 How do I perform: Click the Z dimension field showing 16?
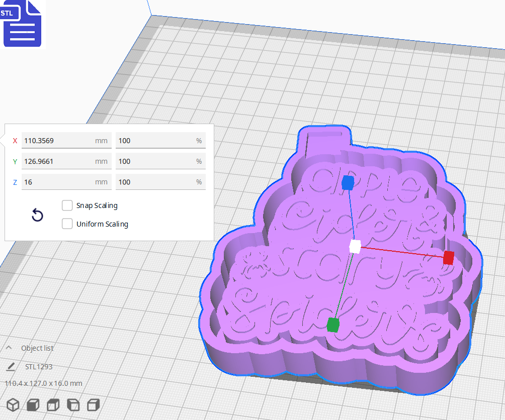tap(65, 181)
